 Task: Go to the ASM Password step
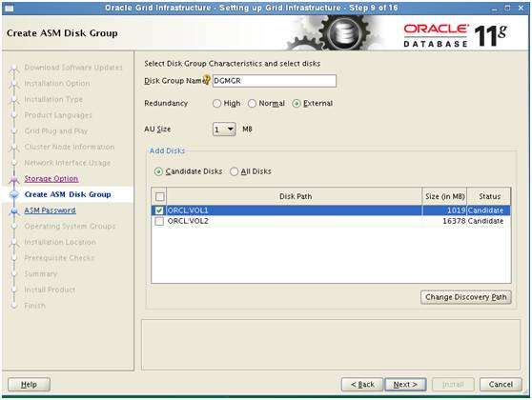pyautogui.click(x=50, y=210)
